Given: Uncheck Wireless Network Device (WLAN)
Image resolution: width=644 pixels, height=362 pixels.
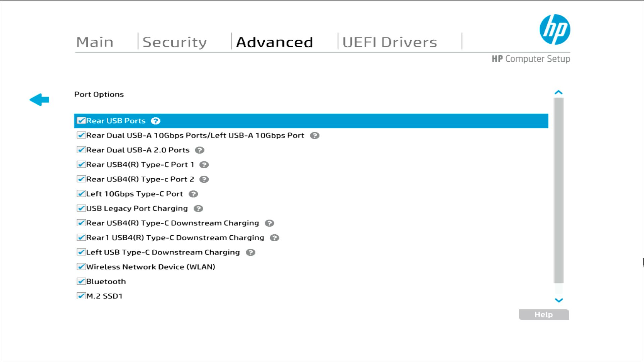Looking at the screenshot, I should (x=81, y=267).
